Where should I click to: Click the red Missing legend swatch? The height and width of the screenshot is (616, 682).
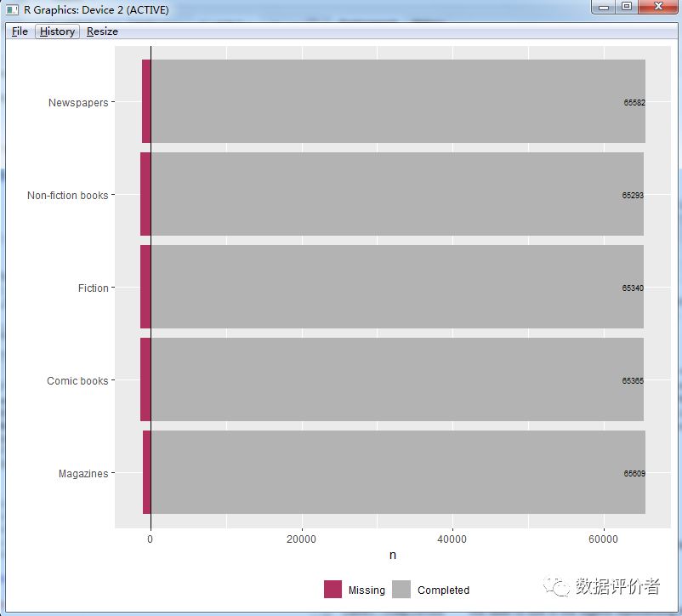(x=332, y=590)
